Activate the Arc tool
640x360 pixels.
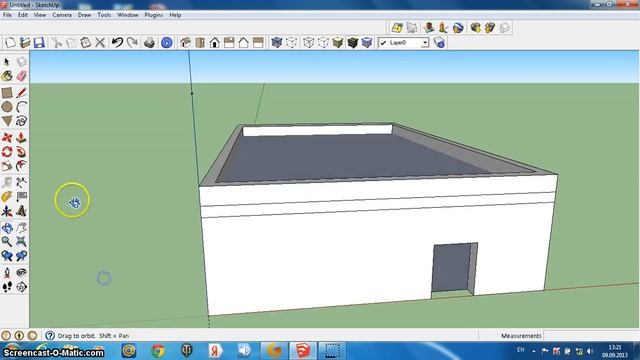[21, 107]
